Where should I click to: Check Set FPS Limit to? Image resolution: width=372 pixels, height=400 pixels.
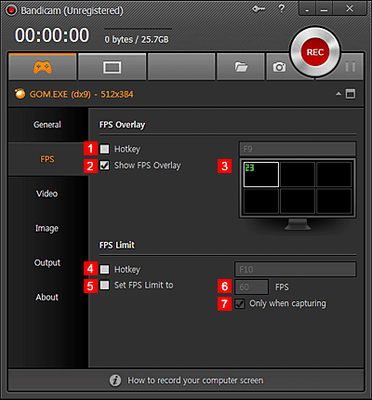coord(105,285)
